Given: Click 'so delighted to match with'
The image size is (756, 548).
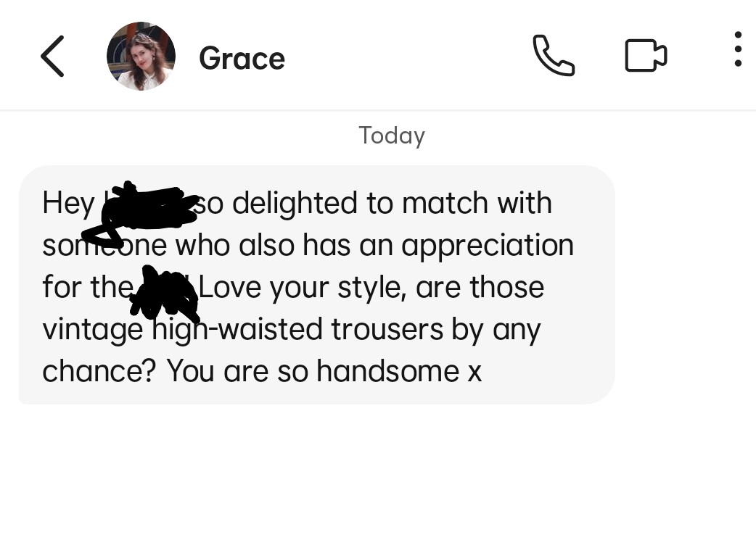Looking at the screenshot, I should pyautogui.click(x=373, y=203).
